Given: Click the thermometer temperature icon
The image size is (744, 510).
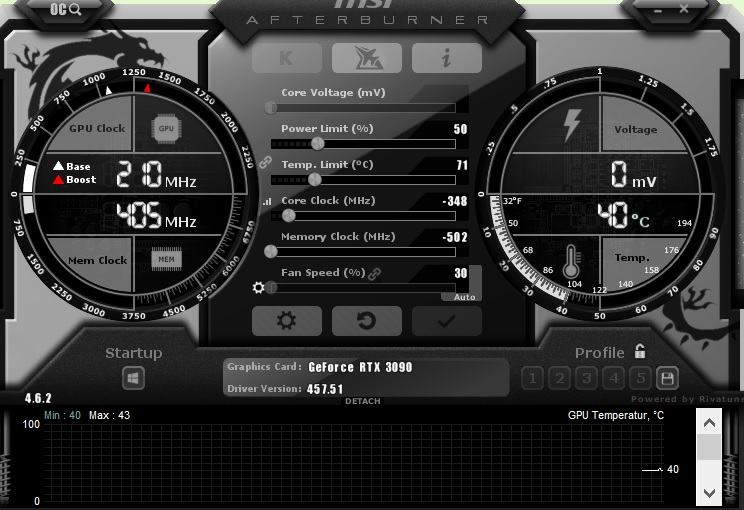Looking at the screenshot, I should (571, 261).
